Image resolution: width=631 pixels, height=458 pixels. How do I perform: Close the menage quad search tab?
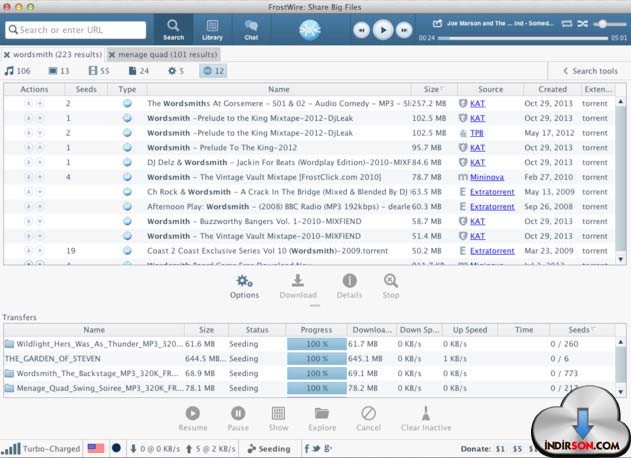112,55
